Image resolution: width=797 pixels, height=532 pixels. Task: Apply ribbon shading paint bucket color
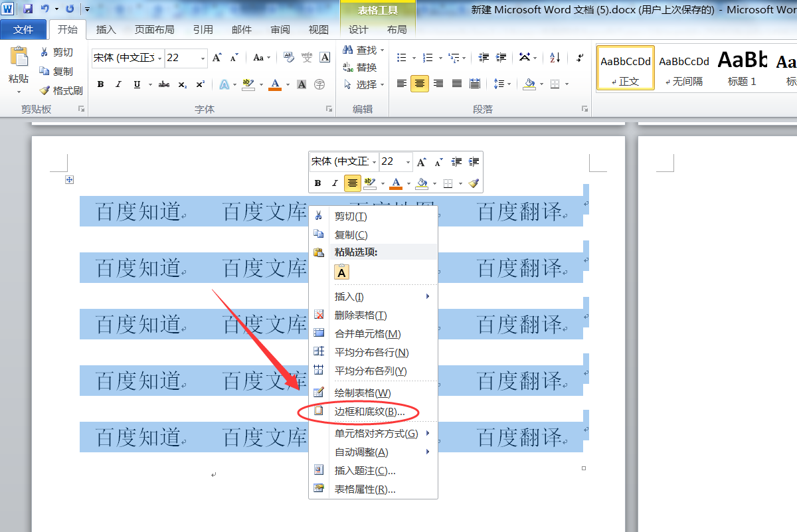coord(529,84)
